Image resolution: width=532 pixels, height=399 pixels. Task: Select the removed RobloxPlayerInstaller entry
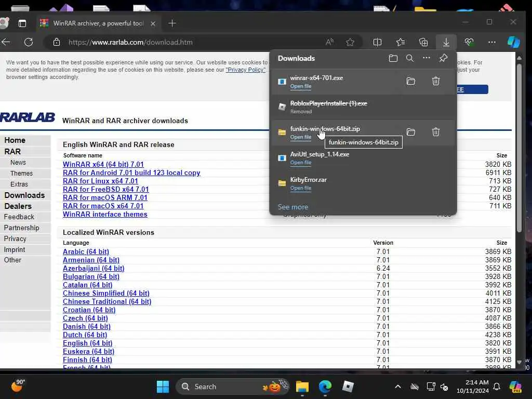click(x=363, y=107)
